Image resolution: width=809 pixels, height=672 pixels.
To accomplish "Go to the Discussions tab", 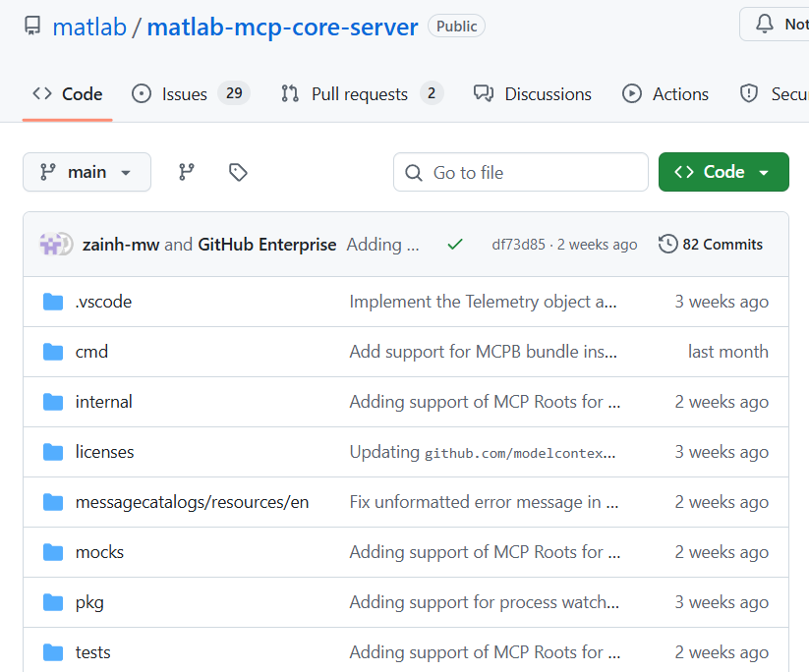I will [533, 94].
